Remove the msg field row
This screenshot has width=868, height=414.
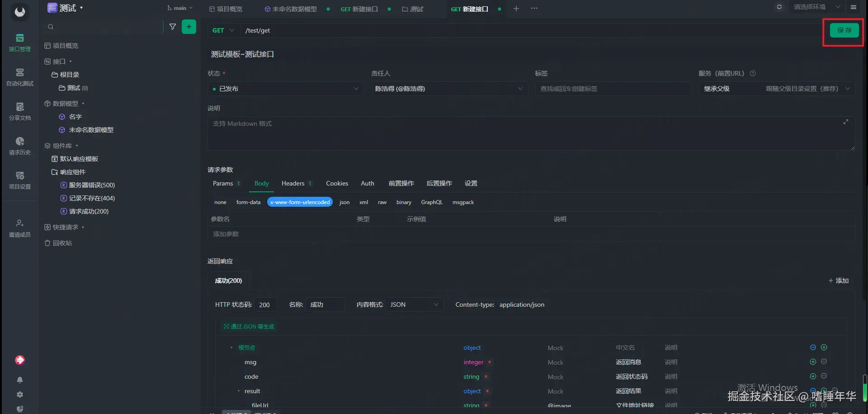pos(824,362)
